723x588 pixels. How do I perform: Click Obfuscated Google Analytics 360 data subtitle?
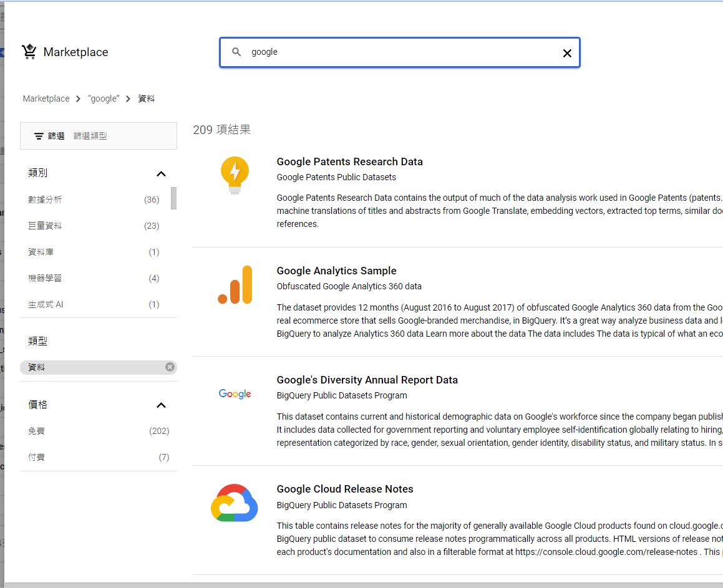click(349, 286)
